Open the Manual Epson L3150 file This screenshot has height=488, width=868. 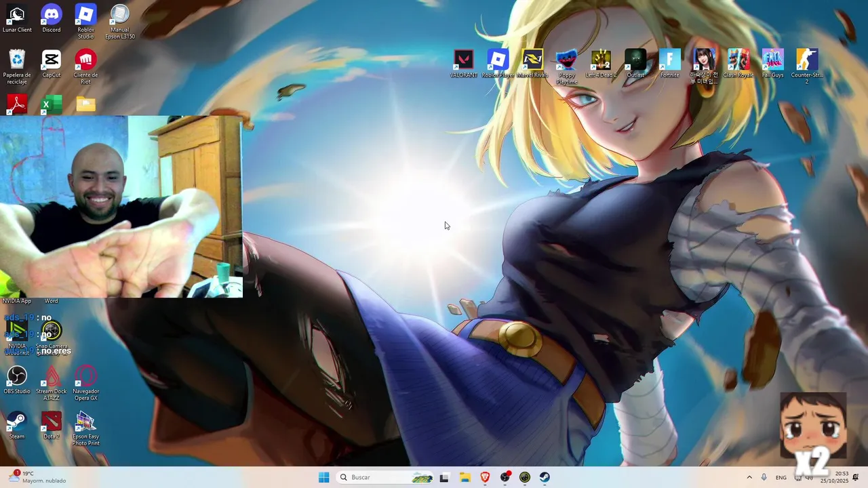click(x=119, y=22)
